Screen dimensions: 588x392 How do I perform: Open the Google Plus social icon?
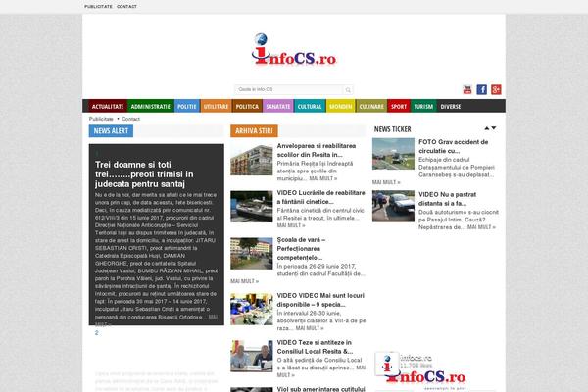coord(496,89)
